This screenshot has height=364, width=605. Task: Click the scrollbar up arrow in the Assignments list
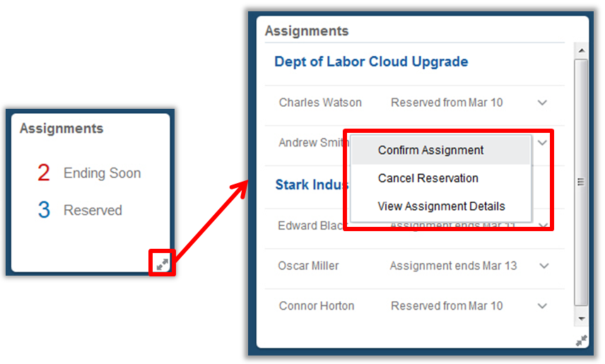click(580, 52)
